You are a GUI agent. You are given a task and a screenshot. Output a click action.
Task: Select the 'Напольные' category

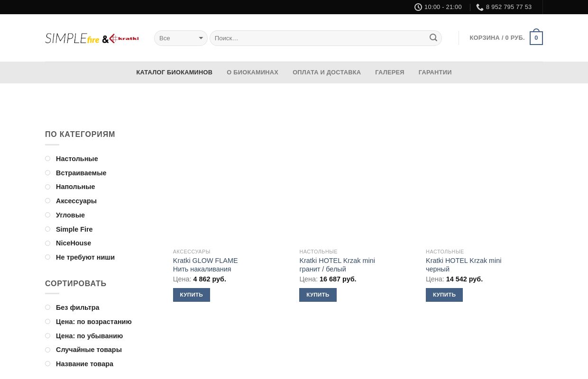[75, 187]
